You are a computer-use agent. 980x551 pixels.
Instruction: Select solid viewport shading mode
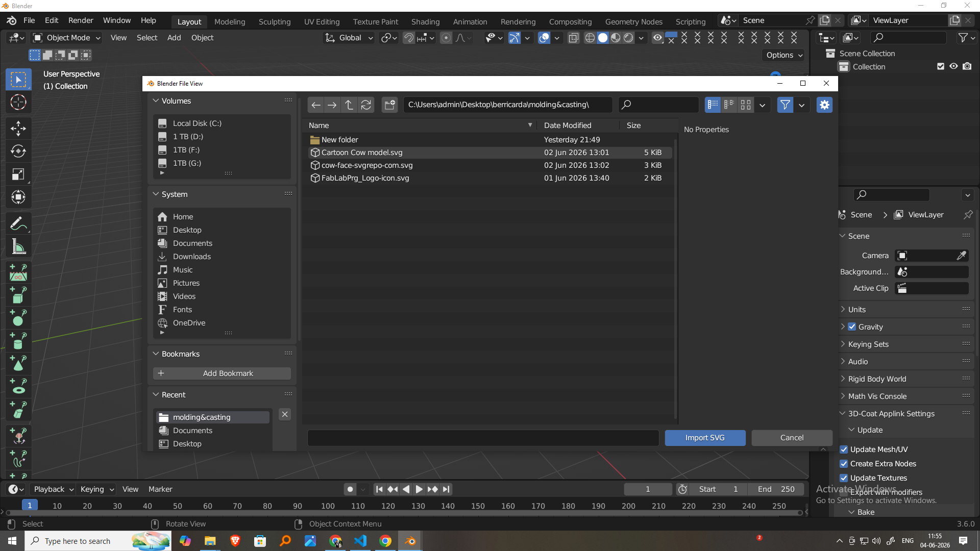point(603,38)
